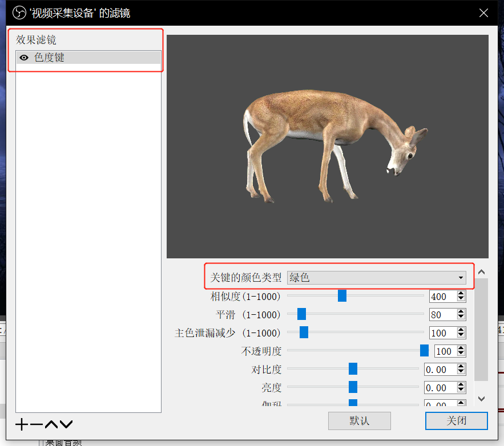Click the 主色泄漏减少 value field showing 100
This screenshot has height=446, width=504.
coord(443,333)
